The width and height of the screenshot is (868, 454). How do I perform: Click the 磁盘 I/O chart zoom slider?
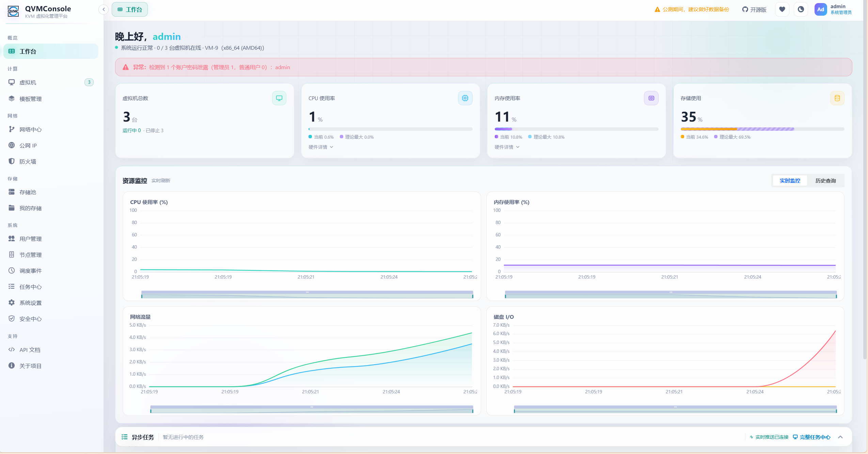pyautogui.click(x=675, y=409)
